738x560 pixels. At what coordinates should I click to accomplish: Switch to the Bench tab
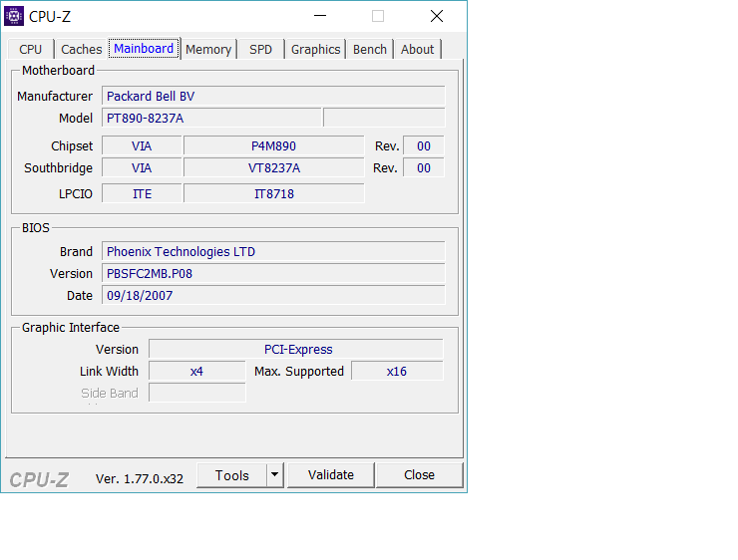[370, 50]
